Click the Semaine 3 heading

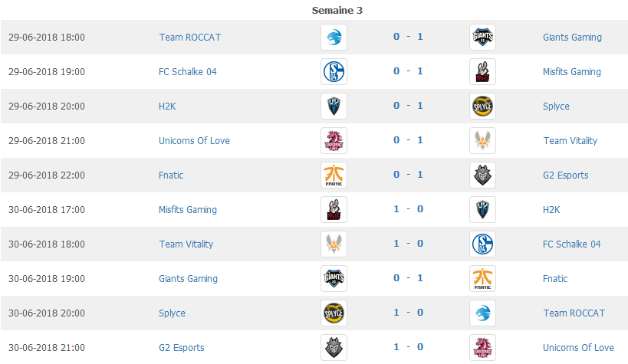(x=337, y=11)
